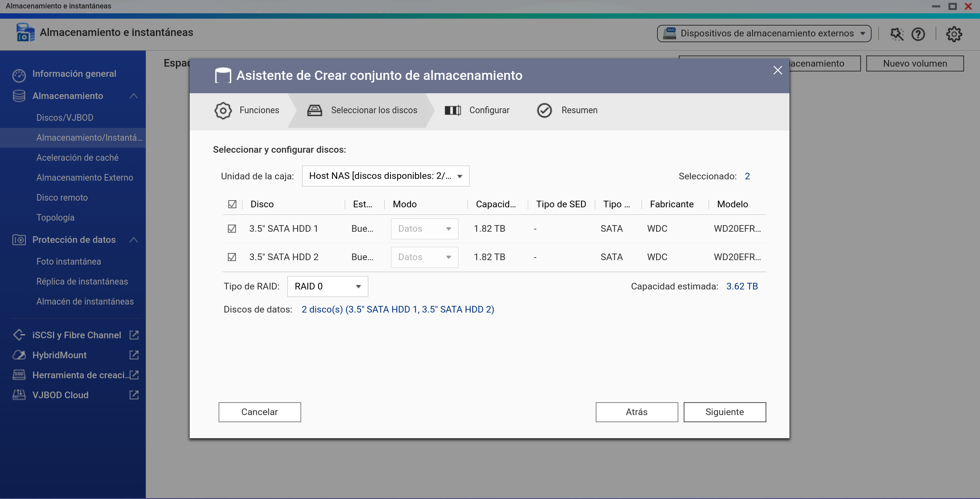Click the tools wrench icon in header

[x=896, y=34]
